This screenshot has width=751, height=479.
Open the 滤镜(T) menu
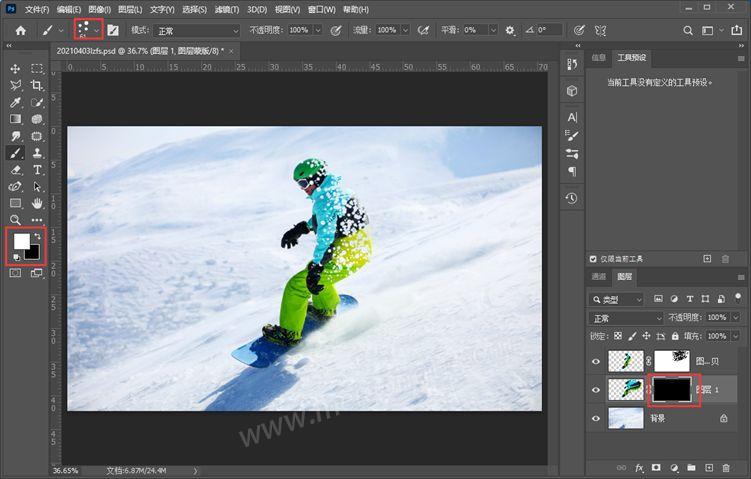tap(227, 9)
